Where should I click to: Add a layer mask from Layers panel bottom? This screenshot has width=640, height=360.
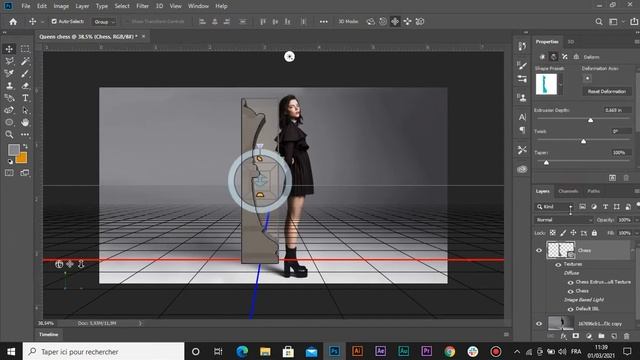(x=576, y=336)
